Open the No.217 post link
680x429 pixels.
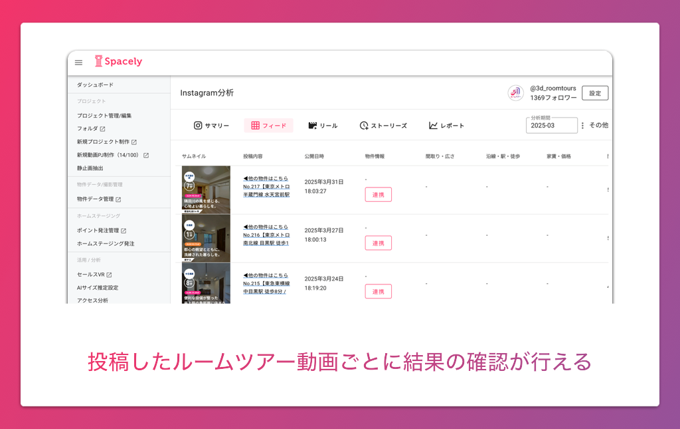pos(267,187)
